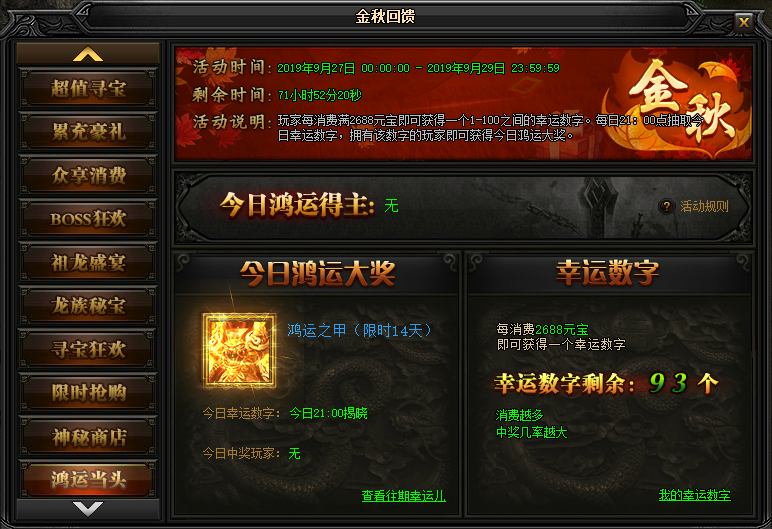Open the 寻宝狂欢 activity

click(x=88, y=350)
